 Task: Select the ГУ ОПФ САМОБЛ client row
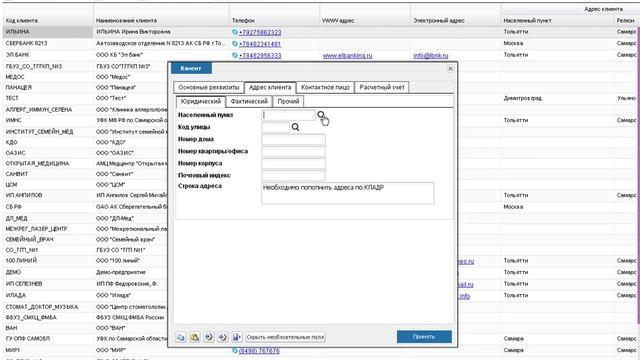coord(28,338)
